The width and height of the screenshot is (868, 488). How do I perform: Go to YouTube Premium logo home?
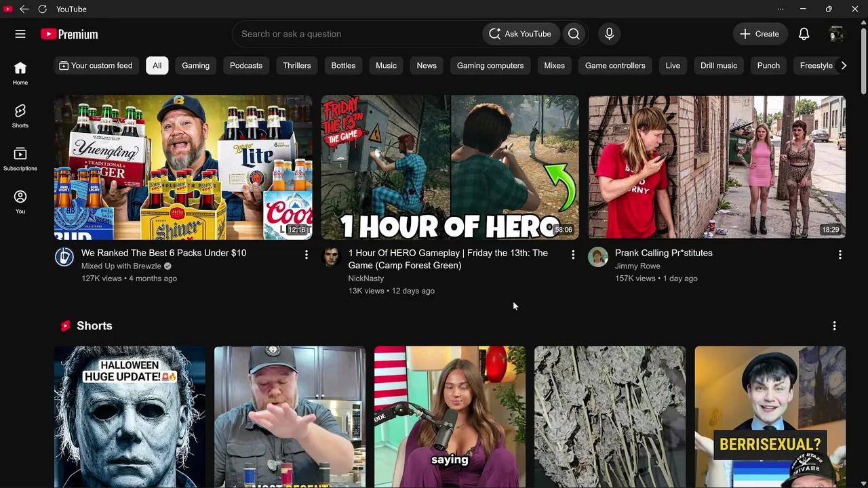(69, 34)
